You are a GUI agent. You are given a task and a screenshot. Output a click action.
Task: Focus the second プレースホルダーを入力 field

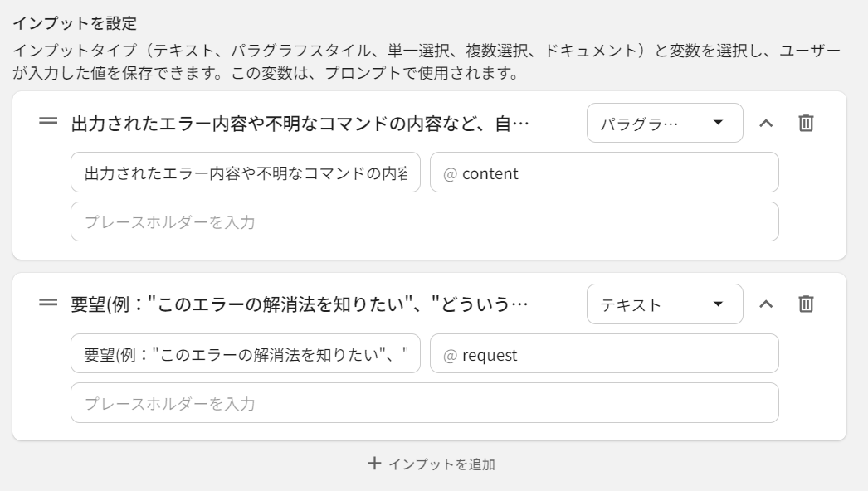[424, 403]
